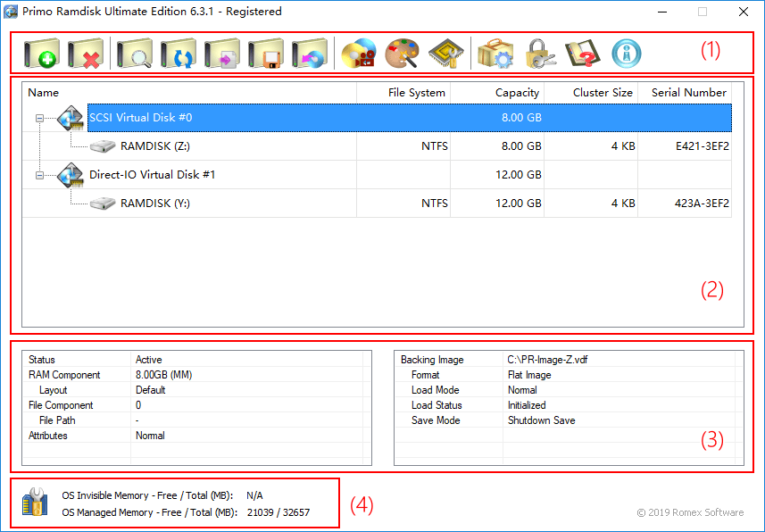Click the app icon in title bar
Viewport: 765px width, 532px height.
[11, 12]
